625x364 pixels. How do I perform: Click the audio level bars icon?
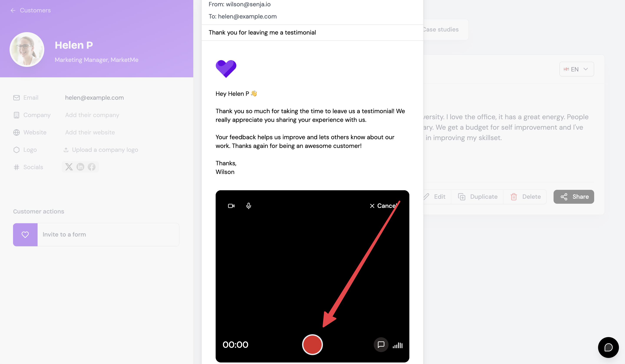coord(398,345)
